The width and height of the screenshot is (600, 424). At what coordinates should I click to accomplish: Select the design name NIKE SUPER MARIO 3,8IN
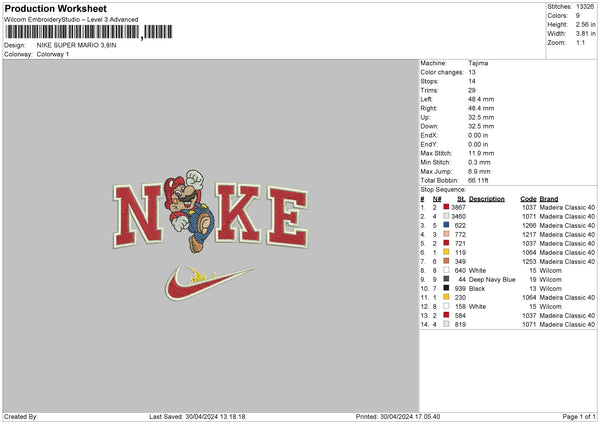[77, 45]
